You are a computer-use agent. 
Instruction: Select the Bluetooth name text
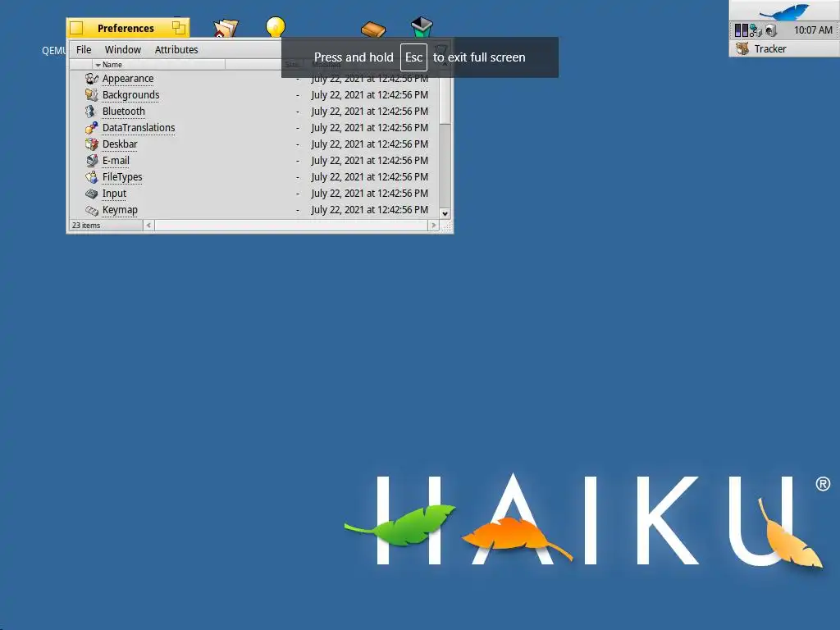[124, 112]
